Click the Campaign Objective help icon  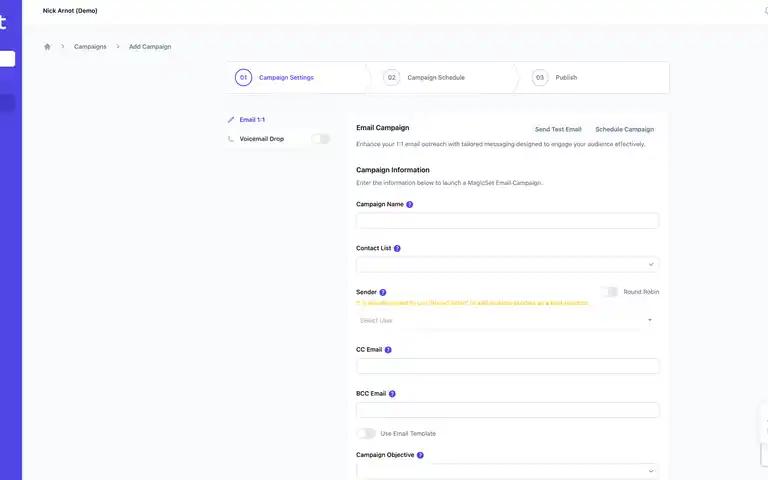tap(420, 455)
